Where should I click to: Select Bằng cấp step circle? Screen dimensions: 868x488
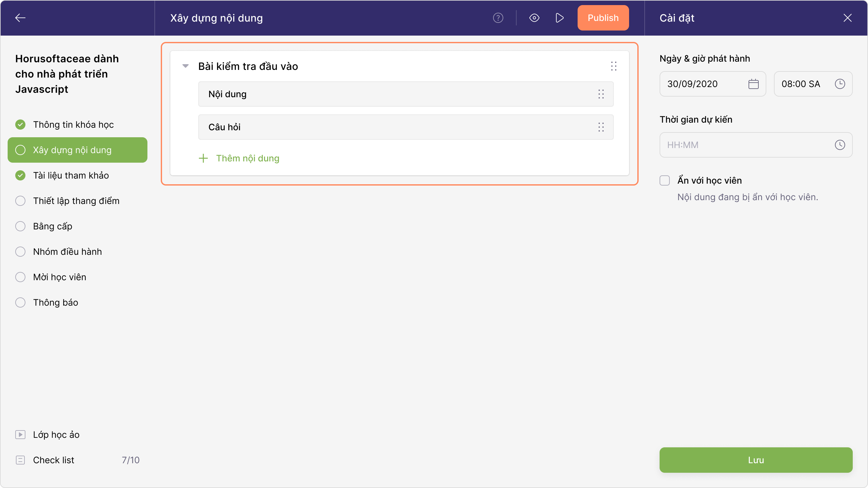coord(20,226)
